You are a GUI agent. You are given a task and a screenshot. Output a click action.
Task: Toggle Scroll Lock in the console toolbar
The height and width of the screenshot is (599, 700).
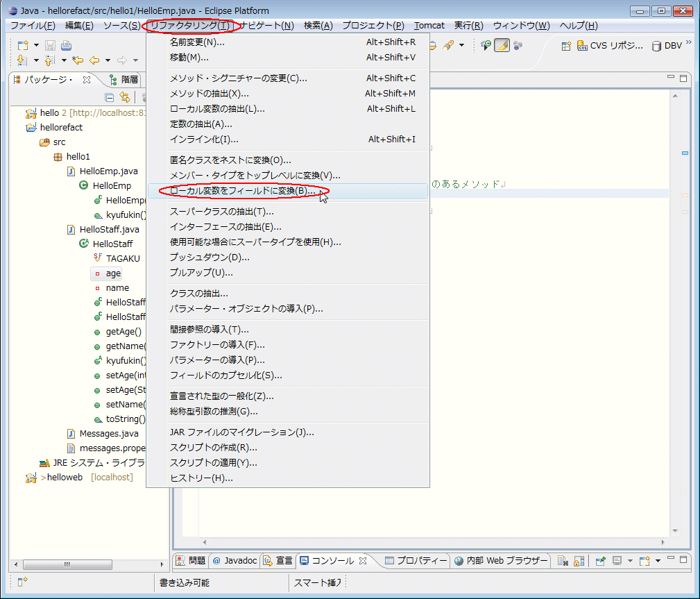pyautogui.click(x=579, y=561)
